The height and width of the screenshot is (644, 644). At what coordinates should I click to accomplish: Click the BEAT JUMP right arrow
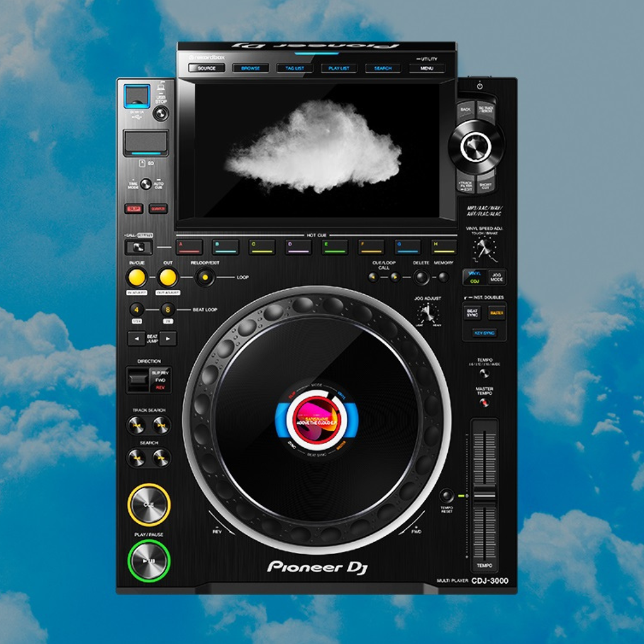tap(167, 339)
